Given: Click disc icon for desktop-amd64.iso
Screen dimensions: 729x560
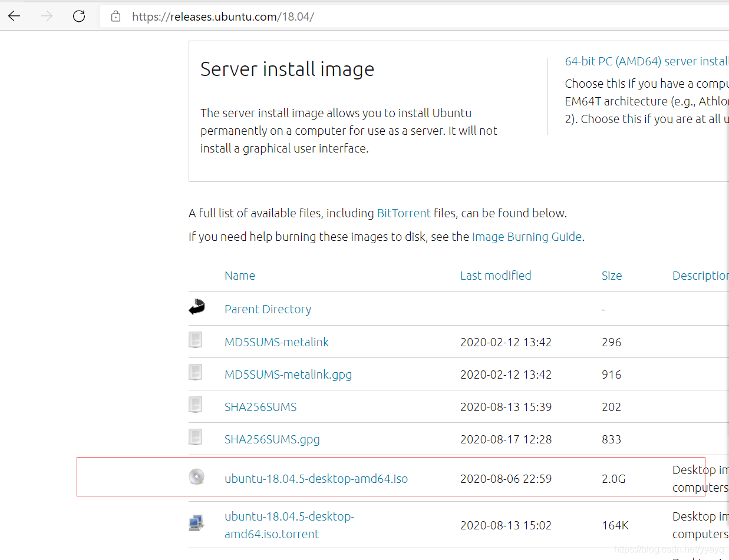Looking at the screenshot, I should pyautogui.click(x=196, y=476).
